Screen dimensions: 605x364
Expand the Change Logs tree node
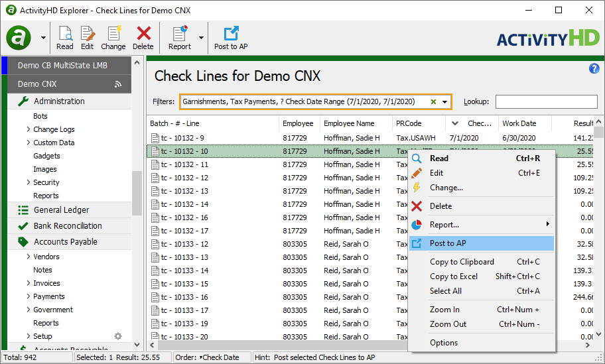(28, 129)
